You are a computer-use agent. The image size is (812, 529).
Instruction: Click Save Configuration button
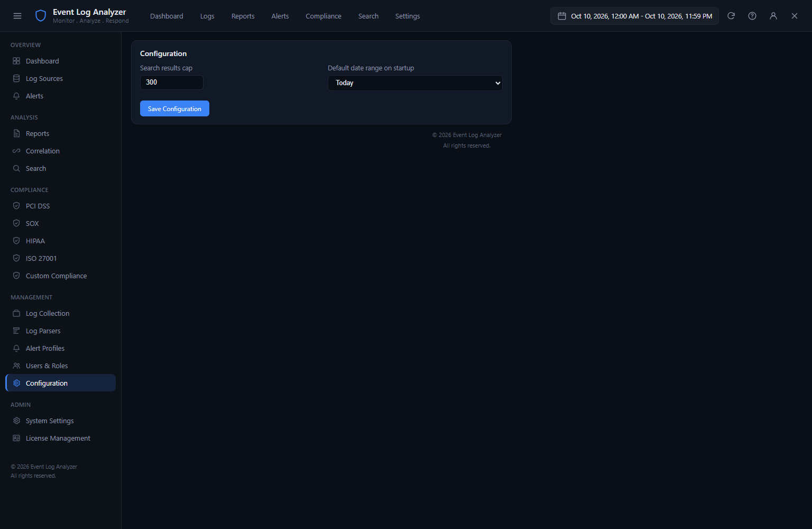[x=174, y=108]
